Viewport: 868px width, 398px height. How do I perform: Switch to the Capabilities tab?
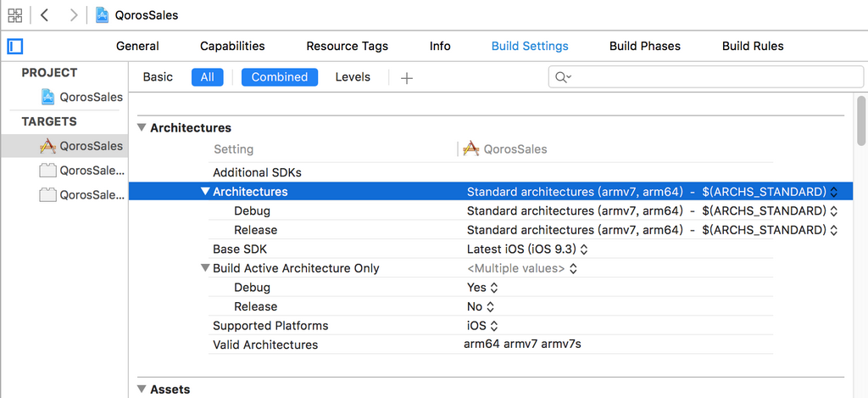coord(232,46)
